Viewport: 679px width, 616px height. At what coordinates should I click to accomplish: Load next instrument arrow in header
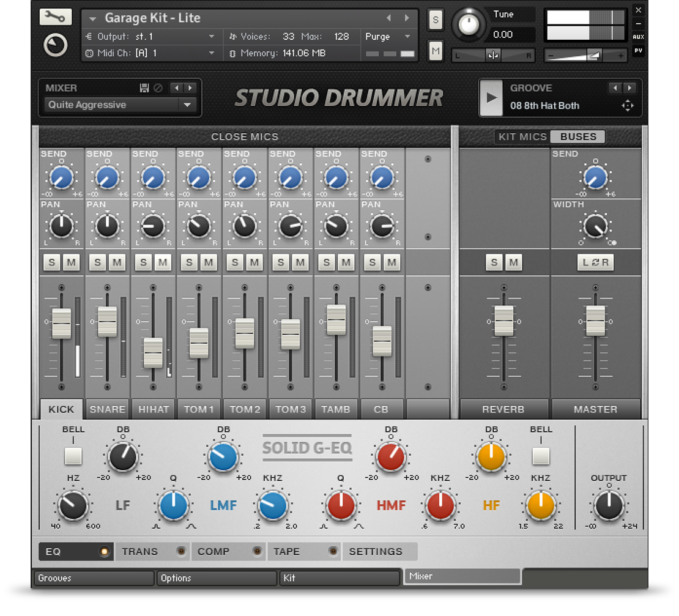pyautogui.click(x=407, y=18)
